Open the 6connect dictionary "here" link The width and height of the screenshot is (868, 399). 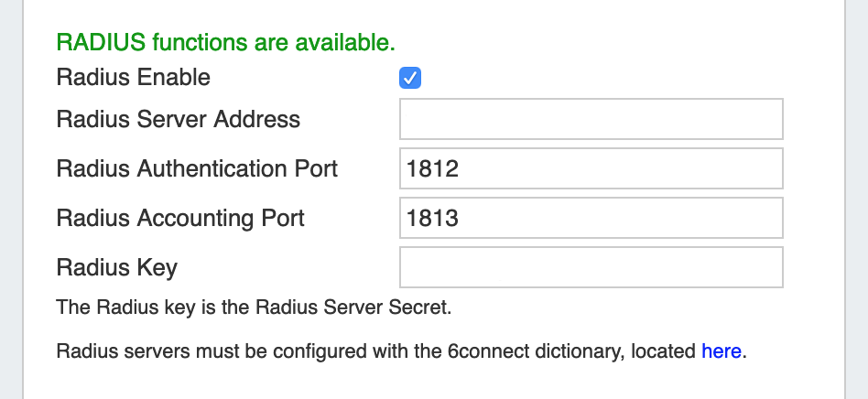coord(722,350)
